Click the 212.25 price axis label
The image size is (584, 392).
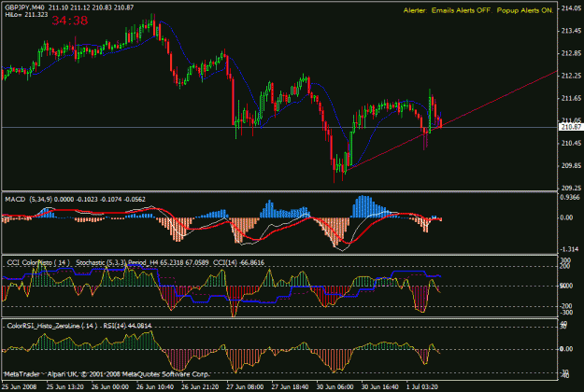tap(571, 76)
